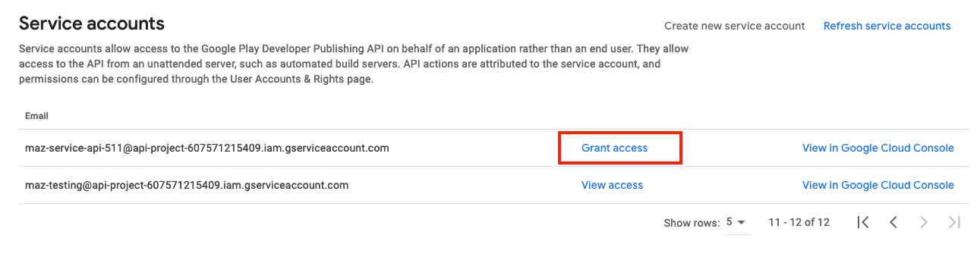
Task: Click Refresh service accounts link
Action: tap(887, 26)
